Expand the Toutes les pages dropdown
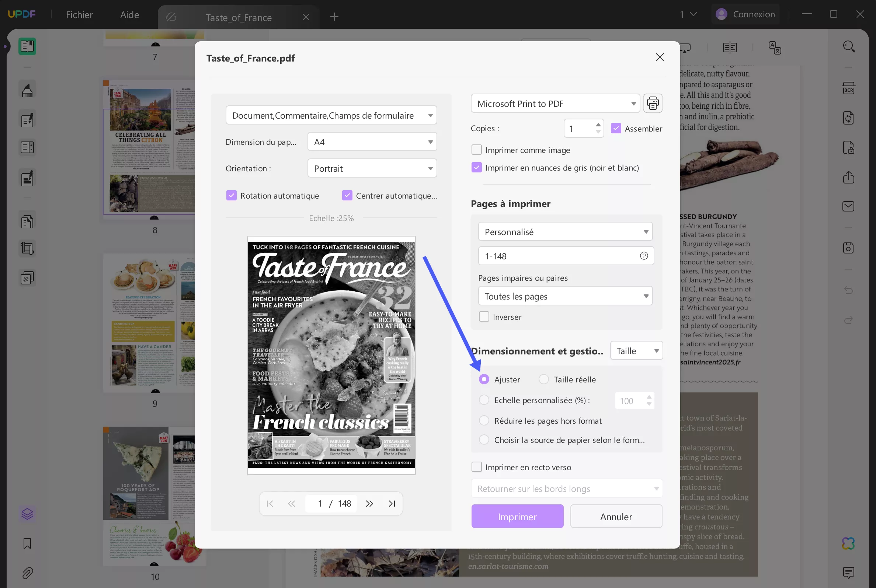876x588 pixels. [565, 296]
